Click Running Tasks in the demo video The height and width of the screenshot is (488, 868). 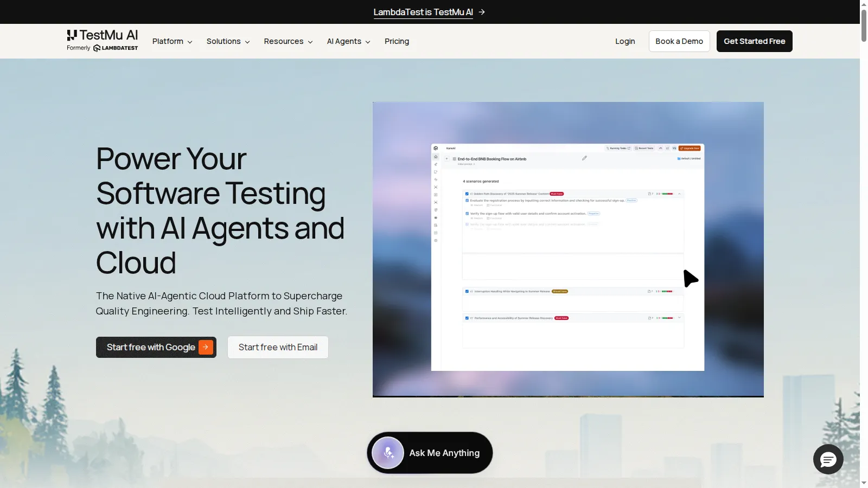click(x=618, y=148)
